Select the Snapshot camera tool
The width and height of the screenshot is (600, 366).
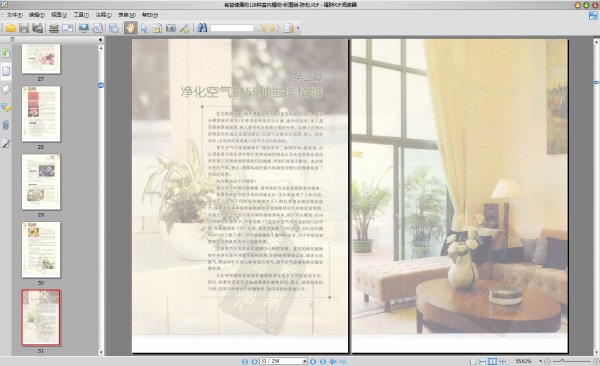[x=171, y=28]
